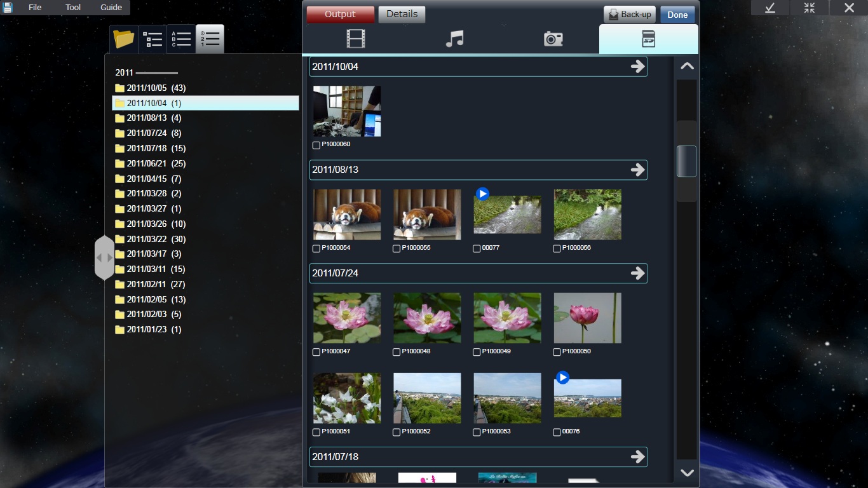
Task: Open the 2011/07/24 group arrow
Action: pos(637,273)
